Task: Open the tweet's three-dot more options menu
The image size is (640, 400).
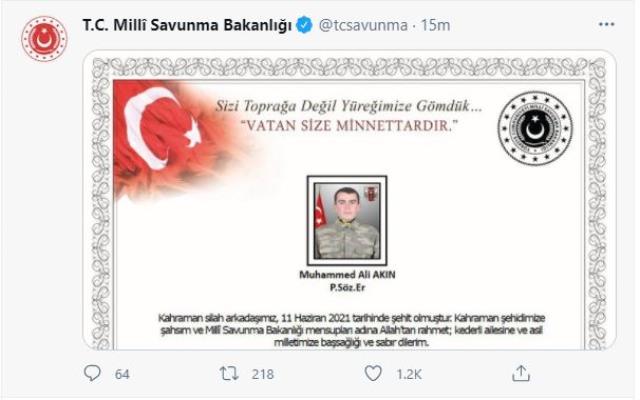Action: tap(607, 24)
